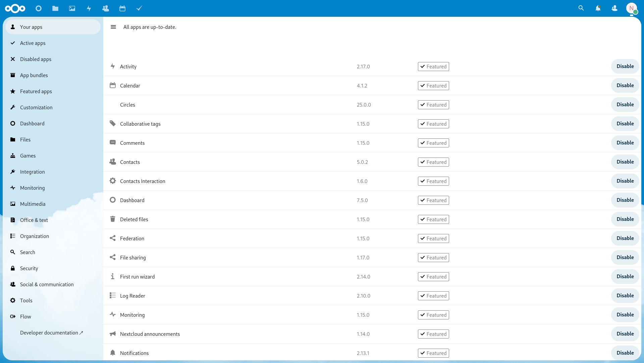This screenshot has width=644, height=363.
Task: Open Tools category
Action: [x=53, y=300]
